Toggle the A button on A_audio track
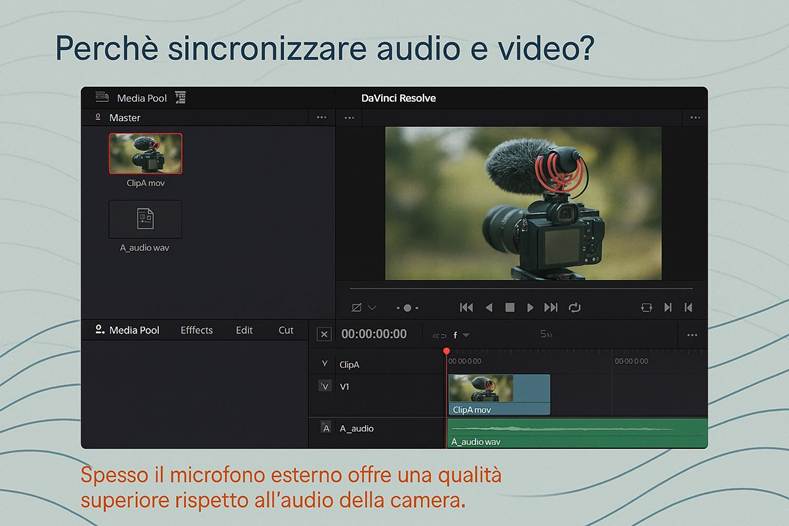 (326, 428)
